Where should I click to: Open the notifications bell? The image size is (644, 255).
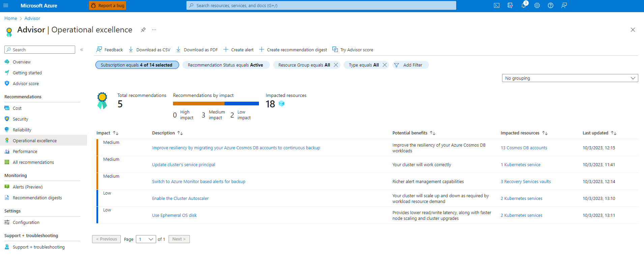524,5
